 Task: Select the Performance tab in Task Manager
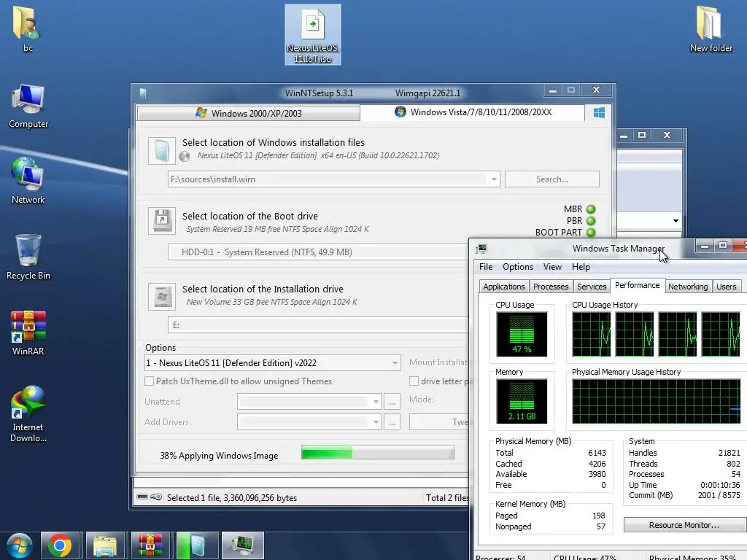637,285
